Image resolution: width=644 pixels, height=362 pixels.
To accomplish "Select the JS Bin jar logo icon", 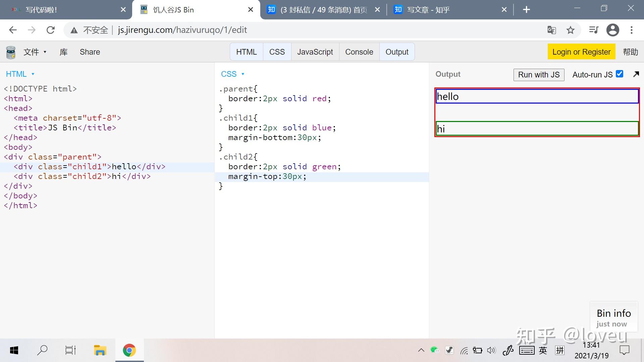I will tap(10, 52).
